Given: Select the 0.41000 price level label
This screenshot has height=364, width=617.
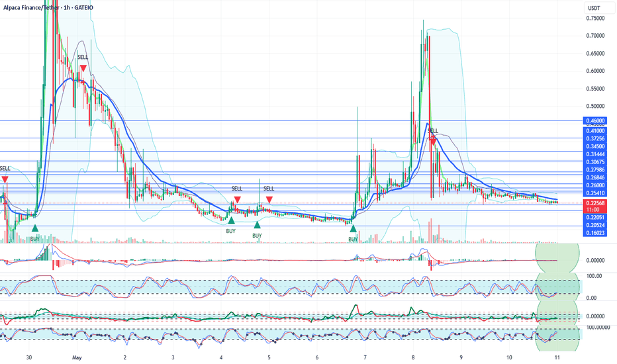Looking at the screenshot, I should click(x=595, y=130).
